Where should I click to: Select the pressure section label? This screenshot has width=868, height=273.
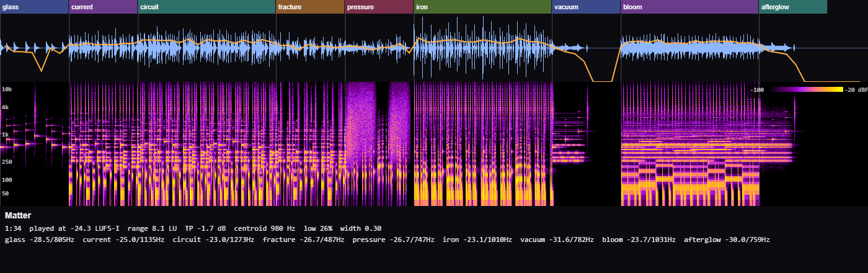(x=379, y=7)
